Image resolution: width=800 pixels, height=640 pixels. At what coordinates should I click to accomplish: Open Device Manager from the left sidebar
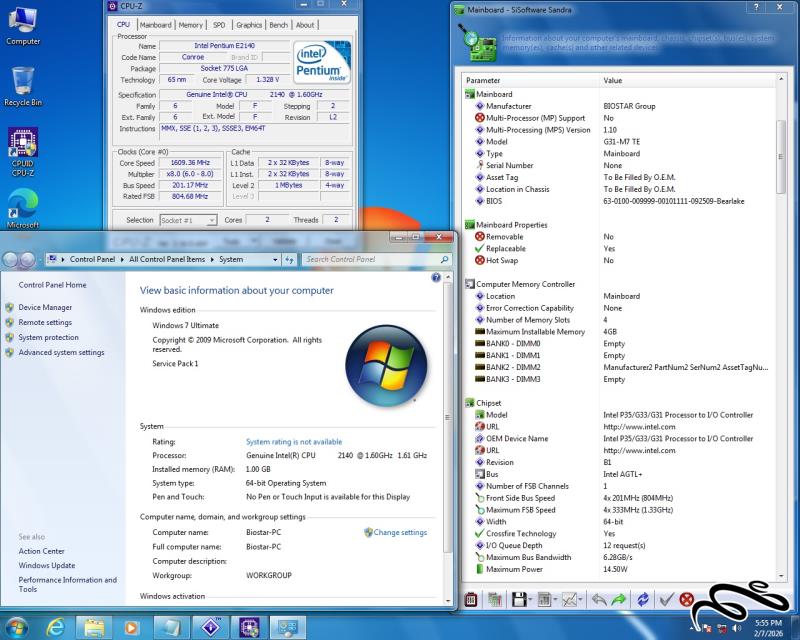(x=45, y=307)
